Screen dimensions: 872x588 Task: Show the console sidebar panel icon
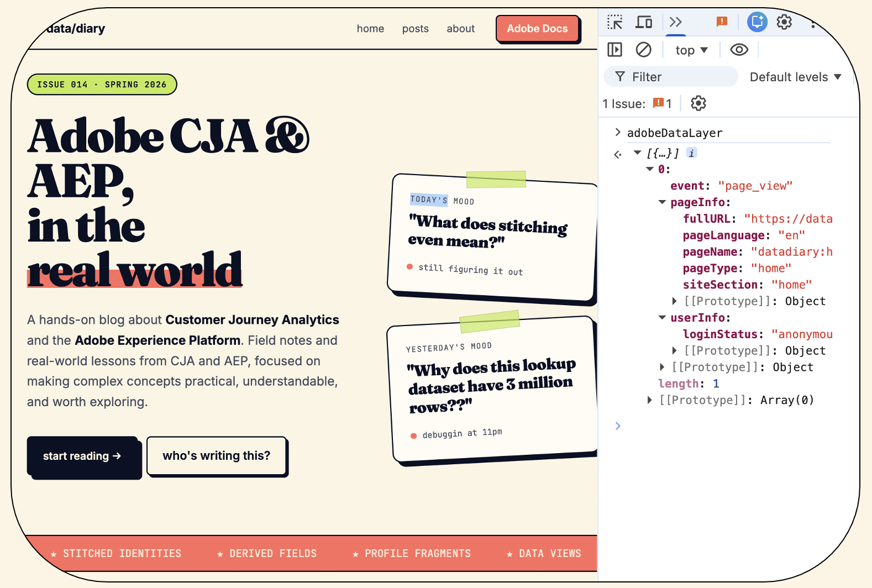[x=614, y=50]
